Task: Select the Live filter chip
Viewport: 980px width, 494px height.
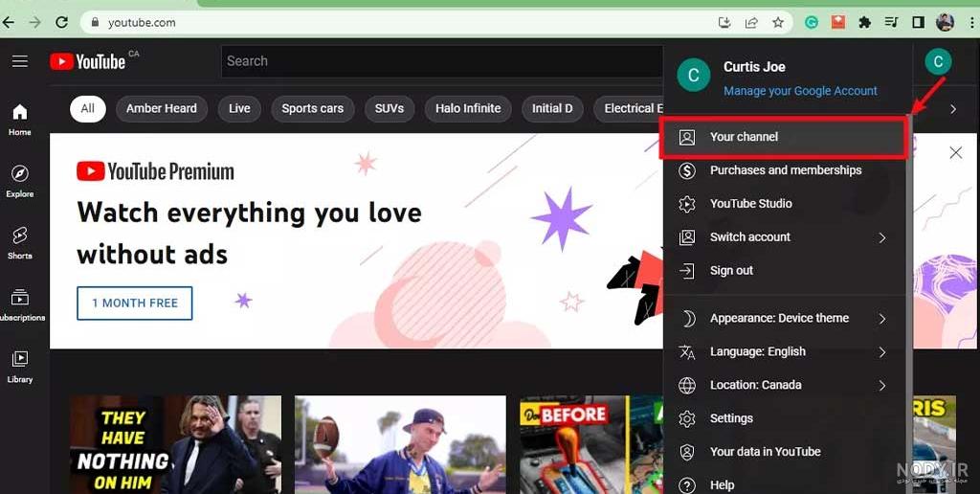Action: pos(239,109)
